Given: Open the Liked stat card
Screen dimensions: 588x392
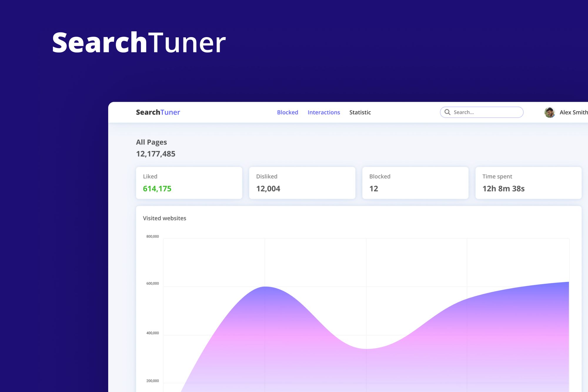Looking at the screenshot, I should coord(189,183).
